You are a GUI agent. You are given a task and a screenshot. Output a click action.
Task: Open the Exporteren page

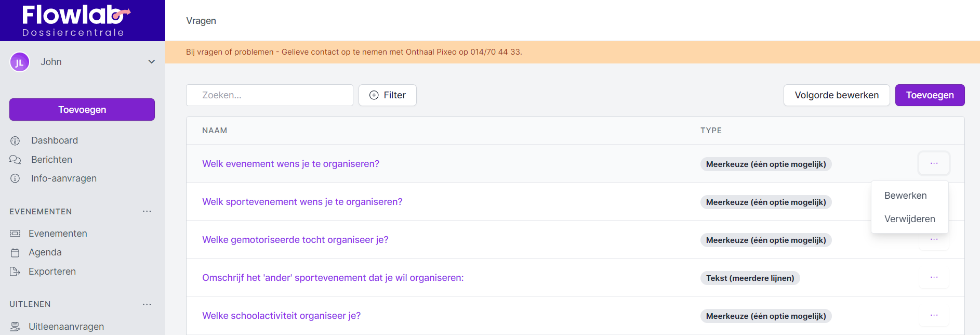pos(52,272)
